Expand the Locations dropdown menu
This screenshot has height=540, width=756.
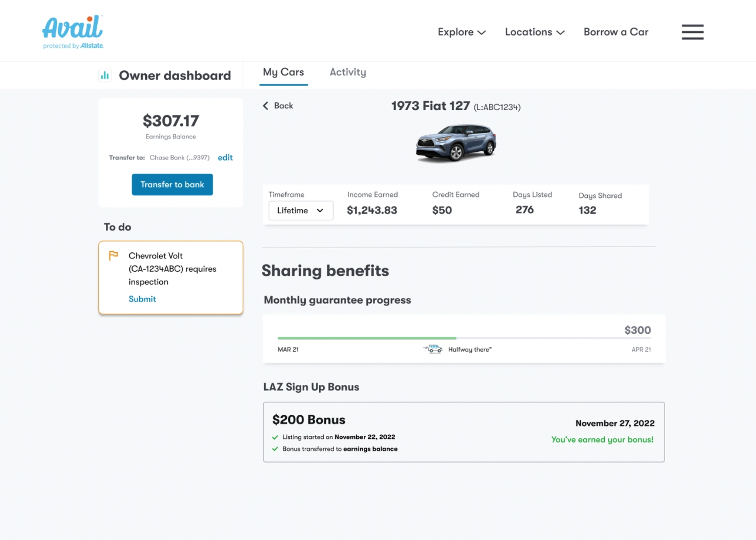coord(534,32)
